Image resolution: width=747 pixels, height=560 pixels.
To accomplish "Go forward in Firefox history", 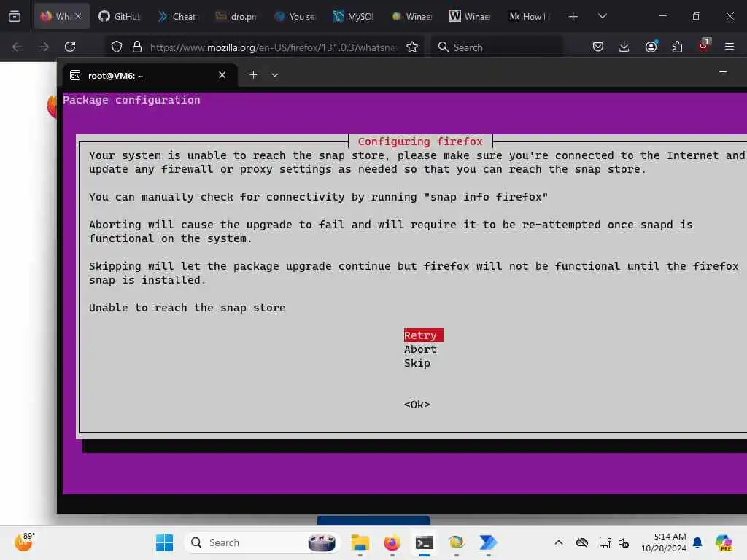I will pos(44,47).
